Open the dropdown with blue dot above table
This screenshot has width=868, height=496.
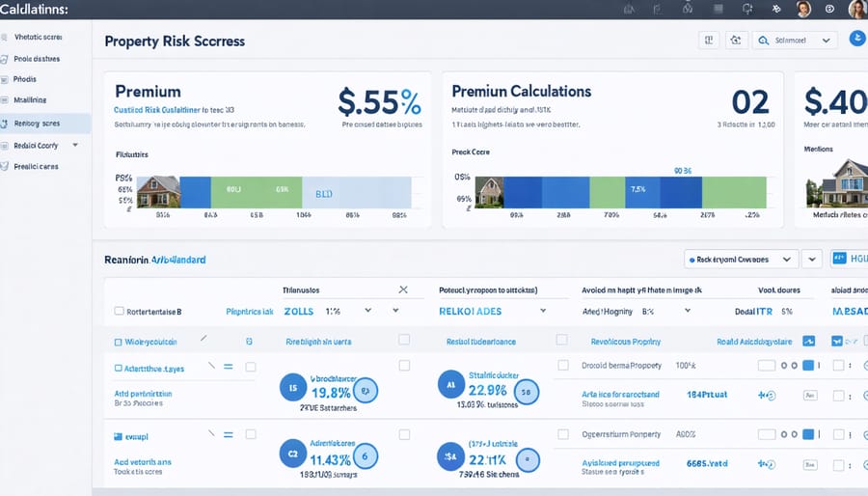pyautogui.click(x=741, y=259)
